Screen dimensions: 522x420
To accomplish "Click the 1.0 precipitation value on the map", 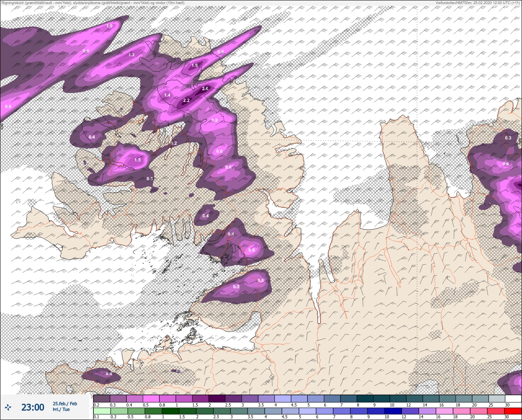I will click(x=109, y=26).
